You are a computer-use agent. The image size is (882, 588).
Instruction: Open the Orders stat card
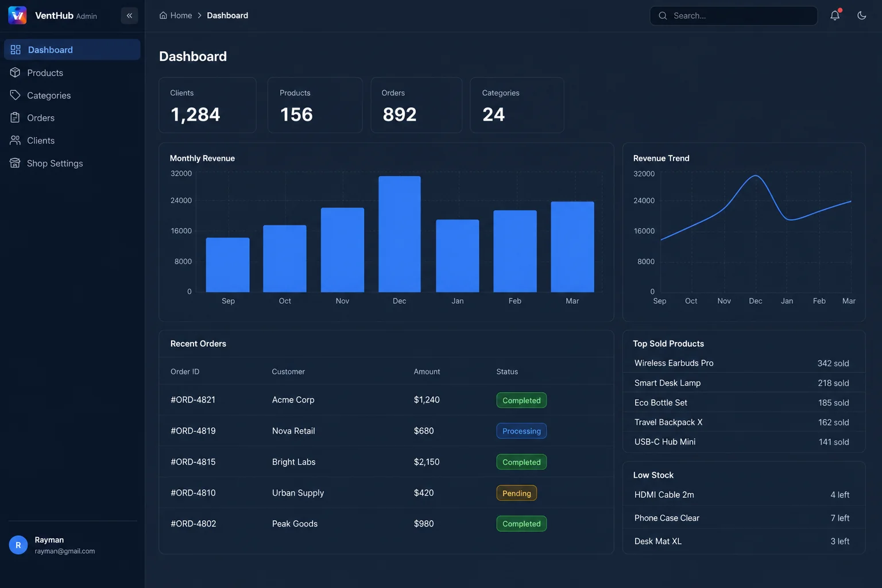(x=416, y=105)
